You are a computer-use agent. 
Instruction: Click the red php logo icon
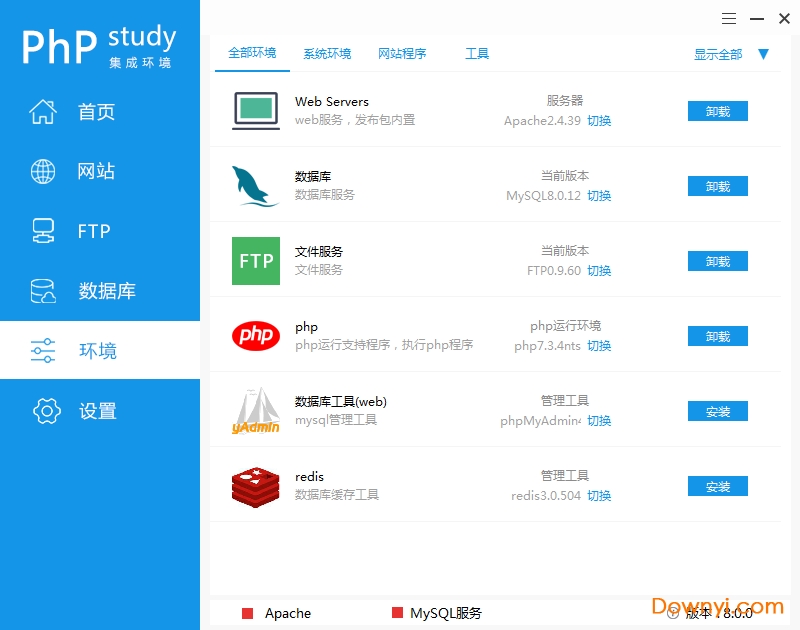tap(256, 335)
